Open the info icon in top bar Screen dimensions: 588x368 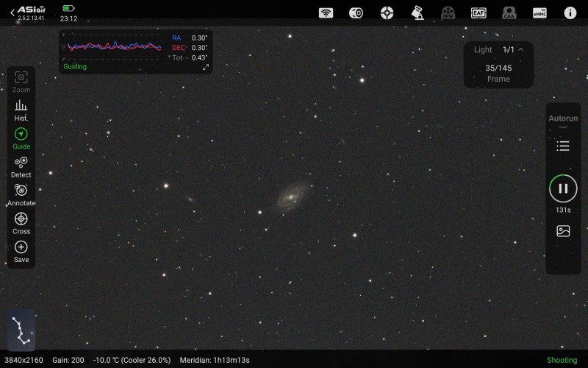coord(570,13)
